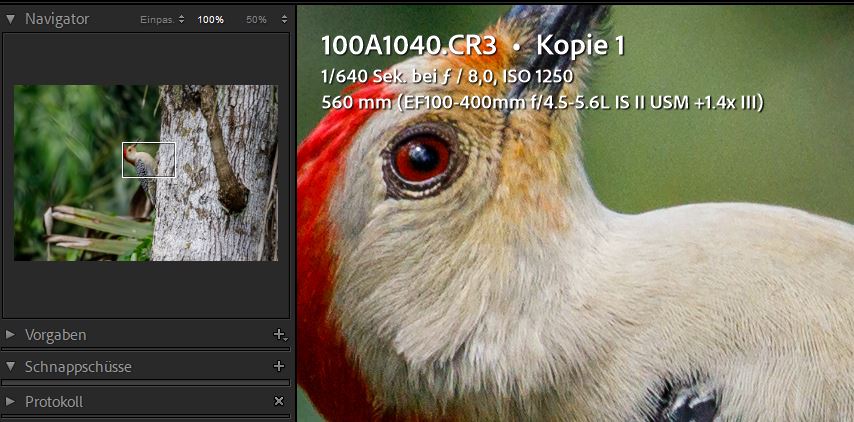This screenshot has height=422, width=854.
Task: Click the exposure info 1/640 Sek. text
Action: 447,77
